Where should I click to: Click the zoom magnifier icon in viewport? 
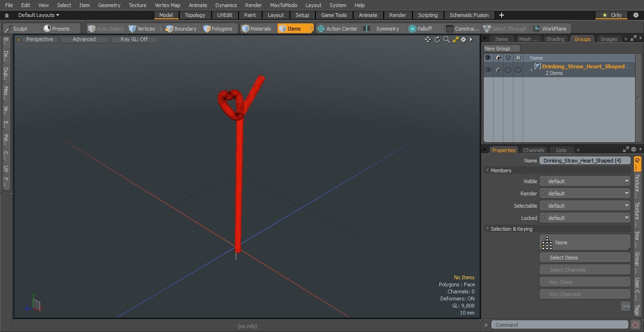pos(446,40)
